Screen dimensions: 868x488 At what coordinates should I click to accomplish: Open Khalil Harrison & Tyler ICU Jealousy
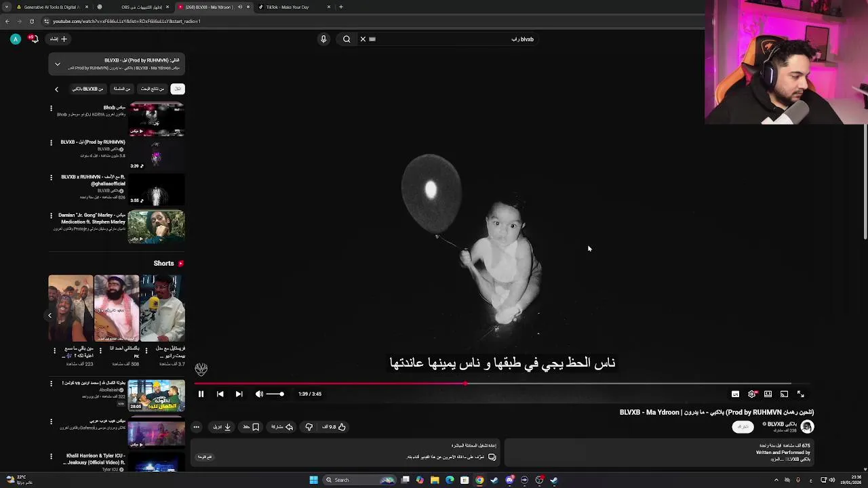[95, 459]
